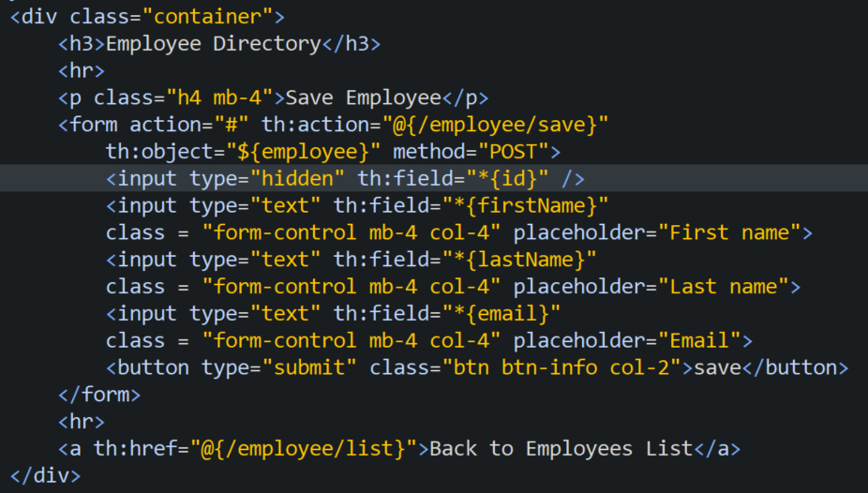Screen dimensions: 868x493
Task: Click the "container" class value
Action: point(208,17)
